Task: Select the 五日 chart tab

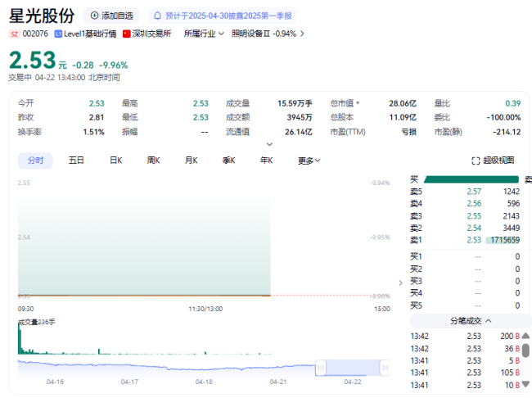Action: coord(76,161)
